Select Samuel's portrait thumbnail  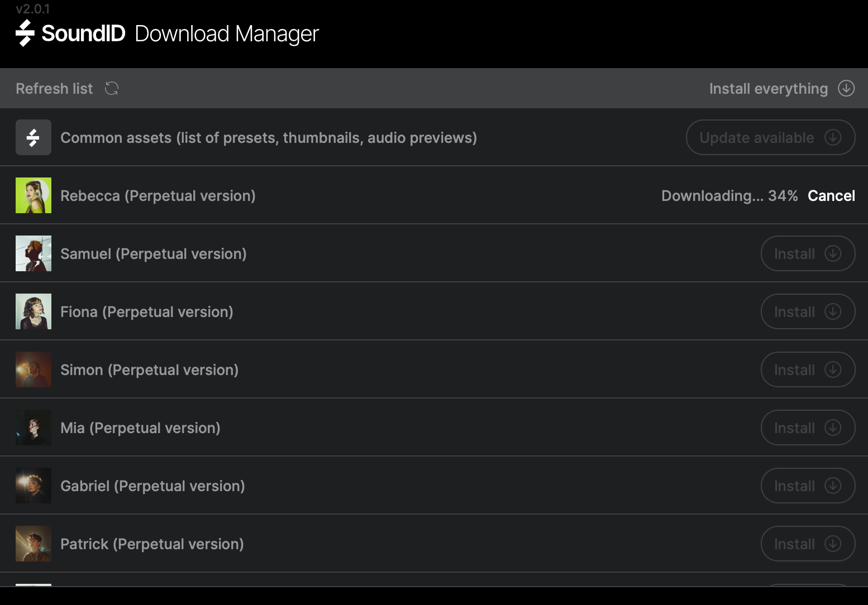34,253
